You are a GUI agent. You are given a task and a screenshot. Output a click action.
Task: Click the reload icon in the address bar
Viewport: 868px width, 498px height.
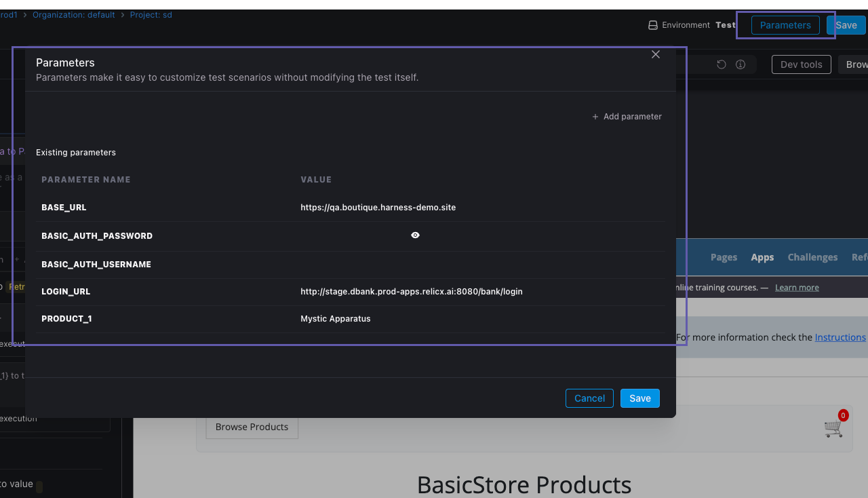722,64
